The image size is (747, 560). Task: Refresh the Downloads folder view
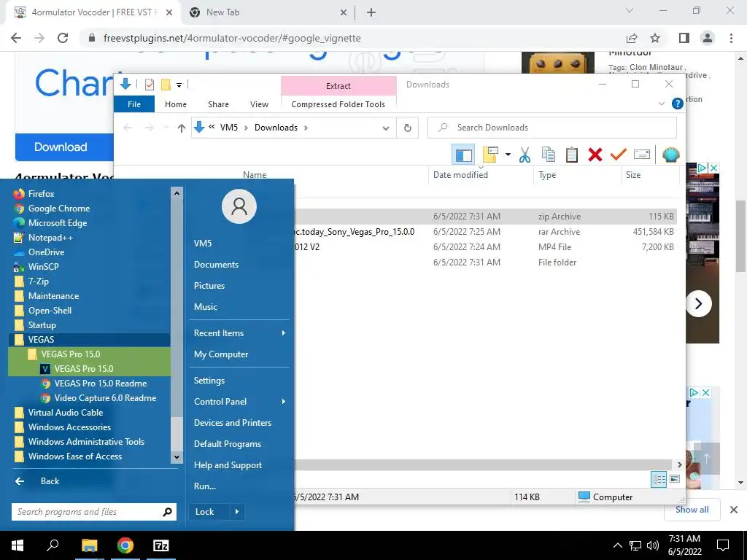407,128
